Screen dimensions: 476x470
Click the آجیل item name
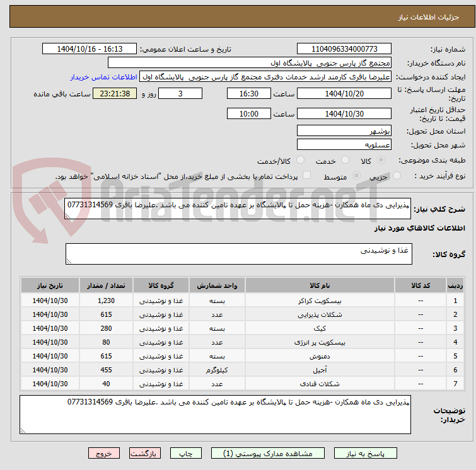tap(320, 370)
